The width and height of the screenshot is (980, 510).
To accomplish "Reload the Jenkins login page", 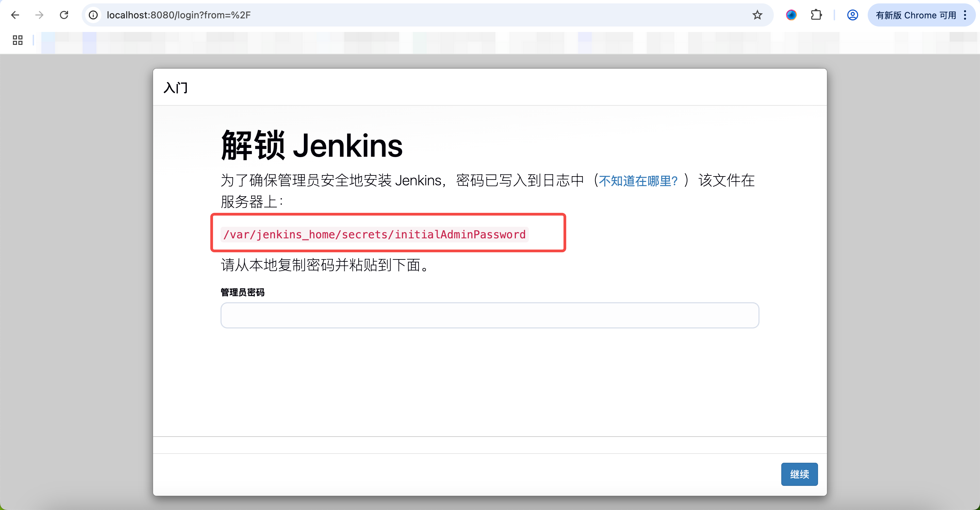I will (x=64, y=15).
